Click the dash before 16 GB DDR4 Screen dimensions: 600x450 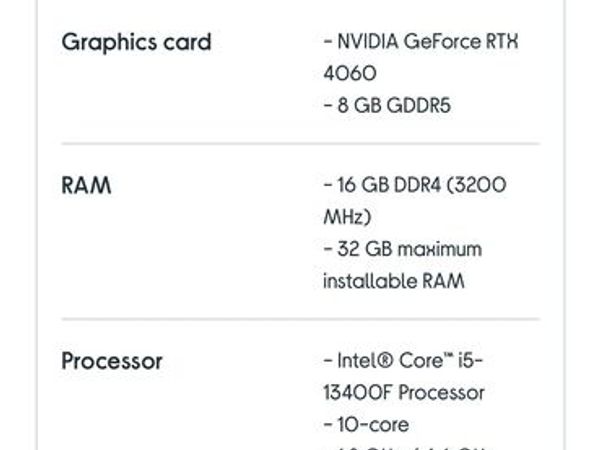tap(328, 186)
